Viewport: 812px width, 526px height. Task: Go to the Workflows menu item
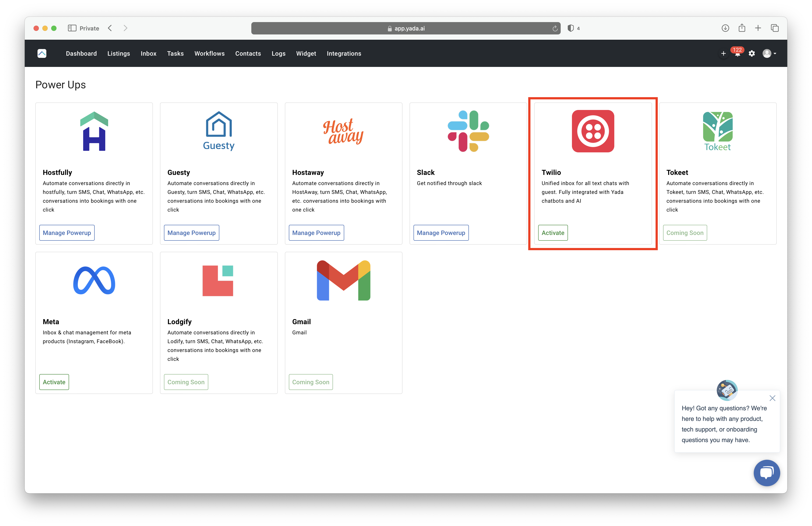coord(209,54)
